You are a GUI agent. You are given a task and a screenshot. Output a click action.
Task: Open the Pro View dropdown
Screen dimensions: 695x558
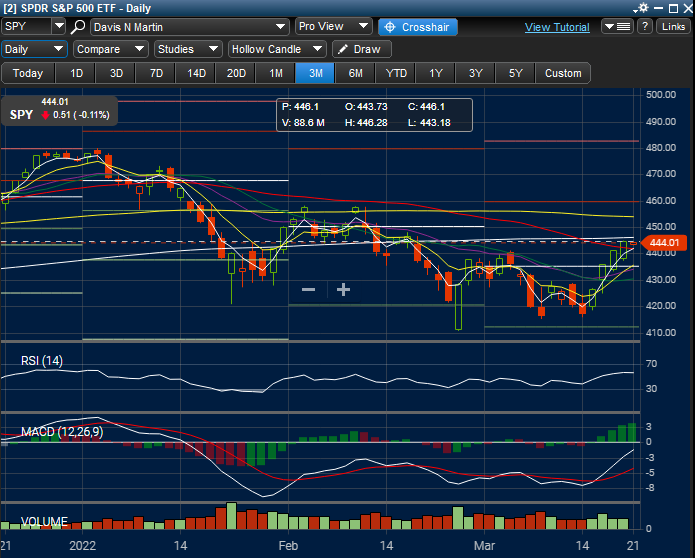[x=333, y=27]
